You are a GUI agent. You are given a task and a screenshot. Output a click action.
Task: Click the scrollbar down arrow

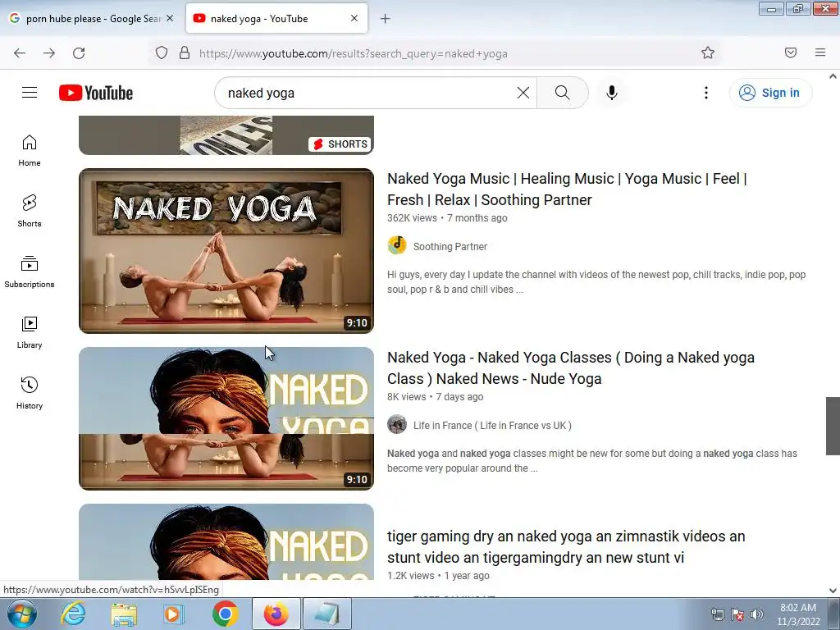[833, 591]
